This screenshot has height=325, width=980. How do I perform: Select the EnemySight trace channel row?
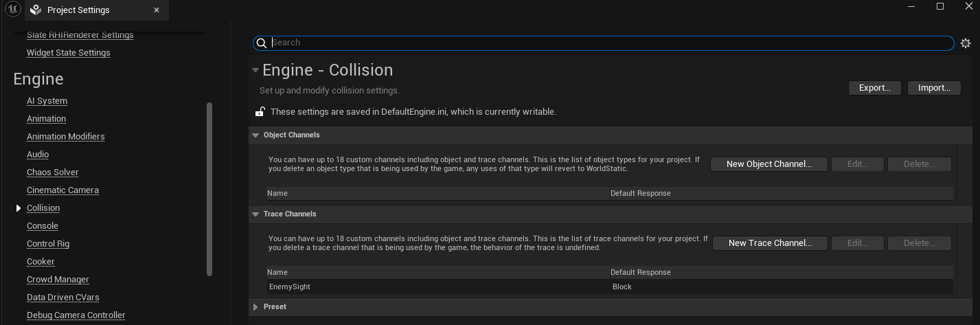tap(610, 287)
